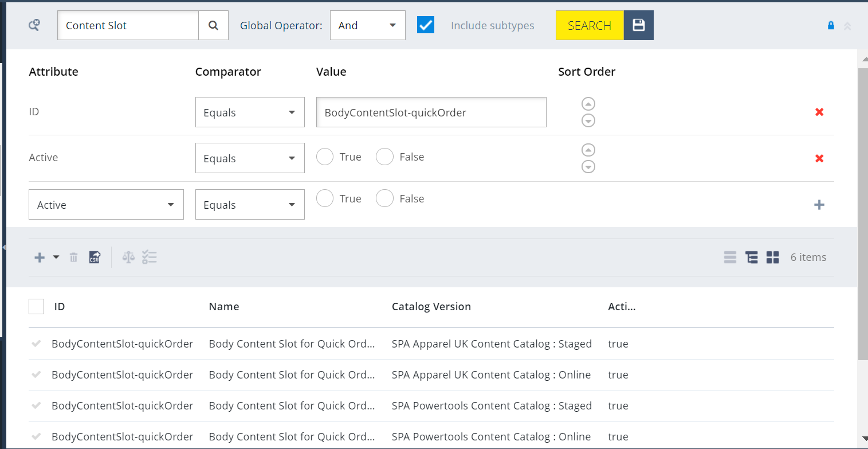Image resolution: width=868 pixels, height=449 pixels.
Task: Export results using the CSV icon
Action: click(95, 257)
